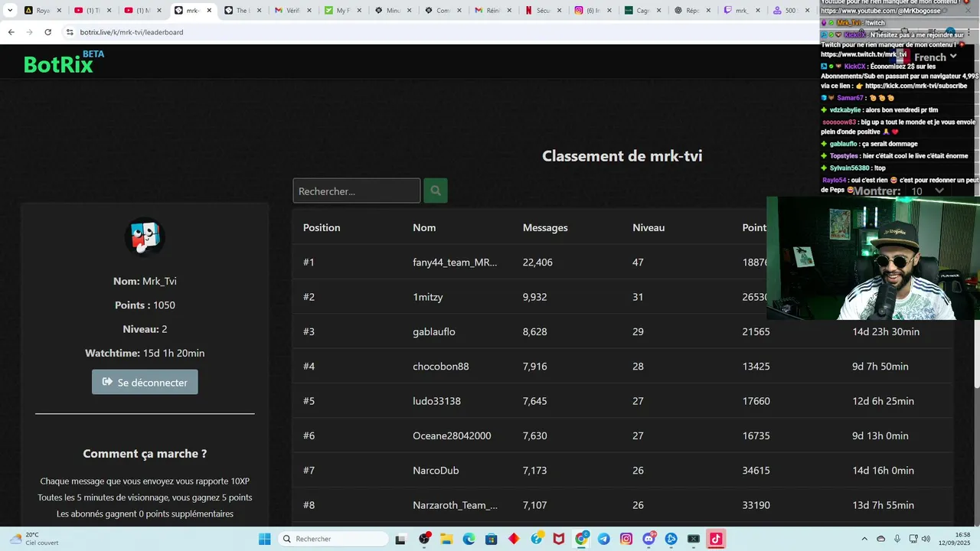The width and height of the screenshot is (980, 551).
Task: Switch to the Gmail Vérif tab
Action: pos(292,11)
